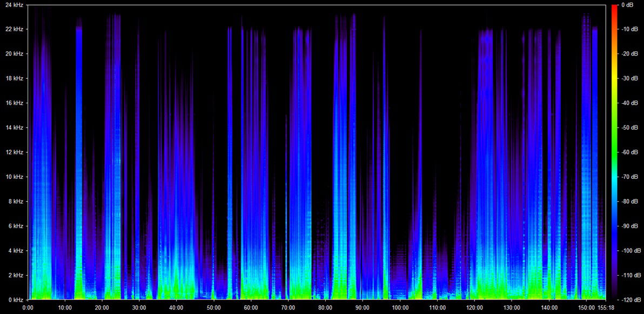
Task: Select the 50:00 time axis marker
Action: (214, 308)
